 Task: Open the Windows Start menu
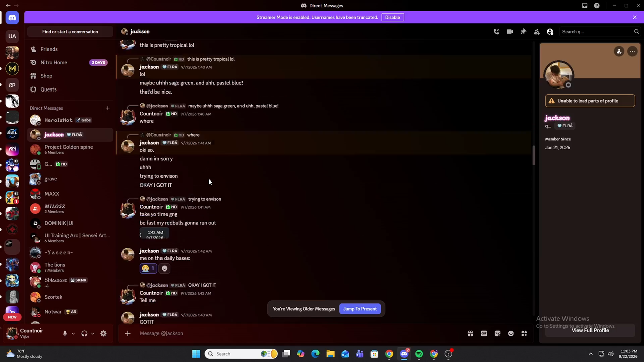coord(196,354)
